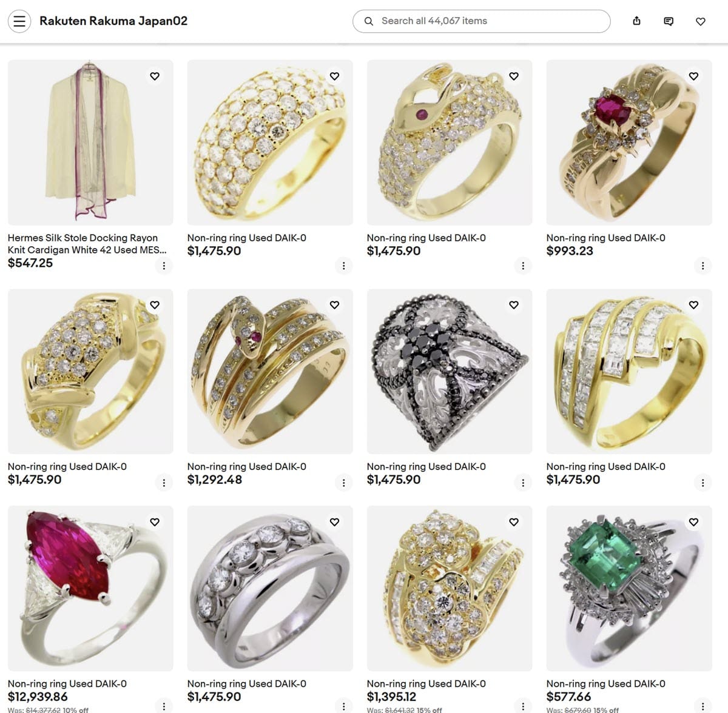Open the snake head pavé ring thumbnail
Viewport: 728px width, 713px height.
pyautogui.click(x=450, y=142)
